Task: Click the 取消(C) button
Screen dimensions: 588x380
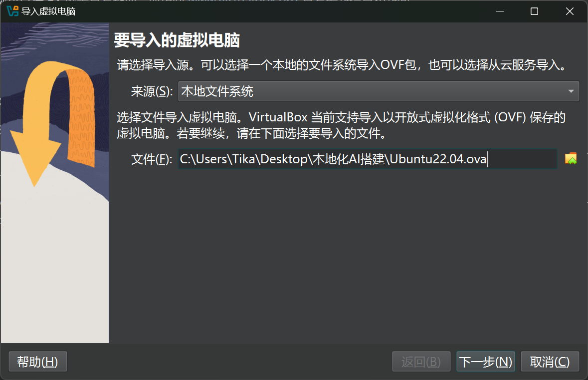Action: coord(550,362)
